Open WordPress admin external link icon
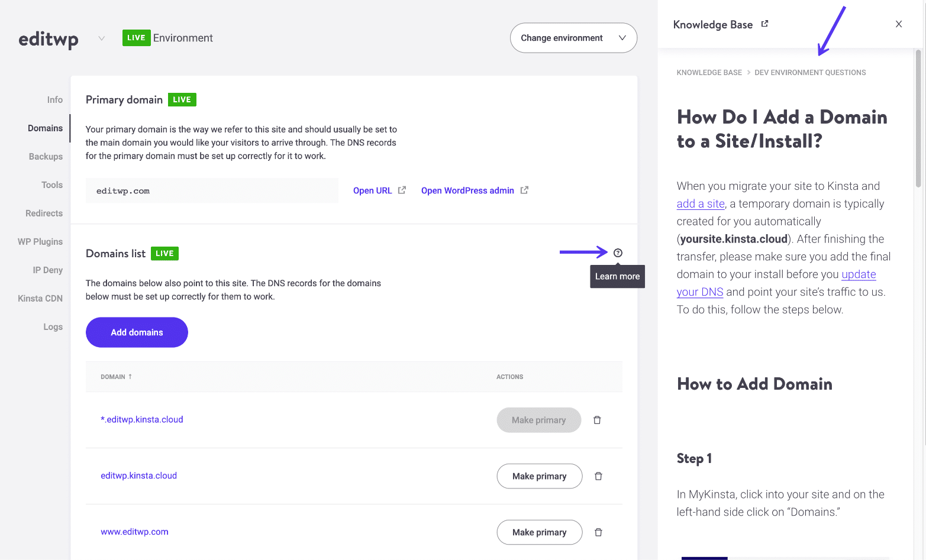The image size is (926, 560). pos(524,190)
